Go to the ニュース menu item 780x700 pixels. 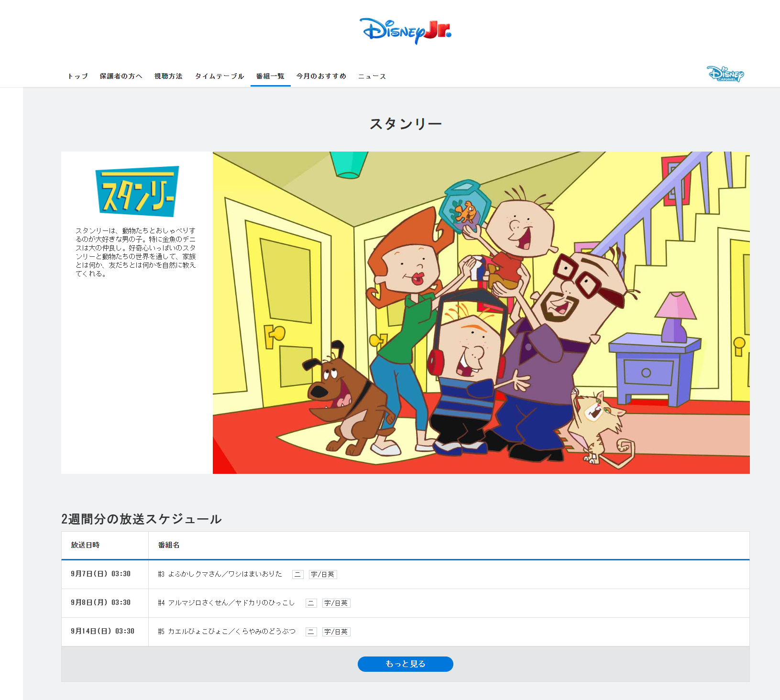coord(372,76)
